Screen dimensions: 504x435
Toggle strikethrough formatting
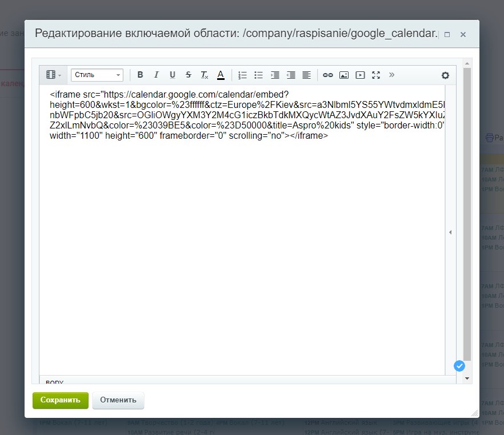click(x=189, y=75)
